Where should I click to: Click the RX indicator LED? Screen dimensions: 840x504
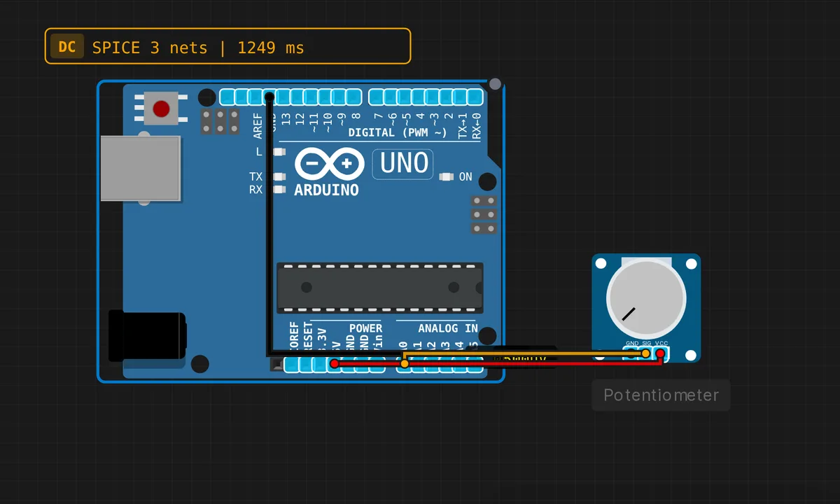click(x=279, y=190)
